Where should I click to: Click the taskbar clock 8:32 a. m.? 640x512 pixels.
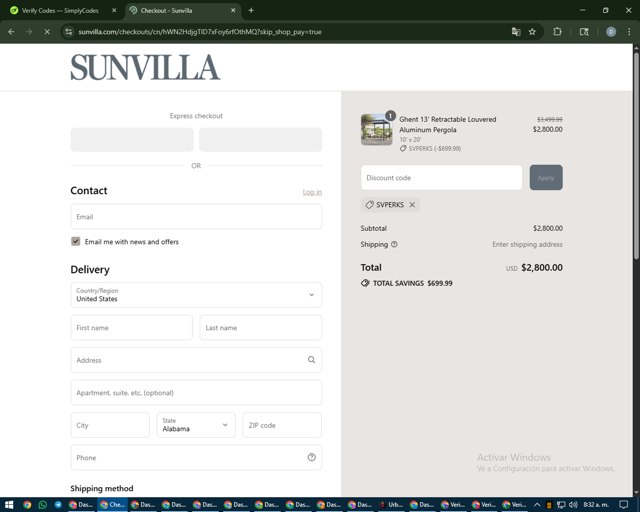596,505
